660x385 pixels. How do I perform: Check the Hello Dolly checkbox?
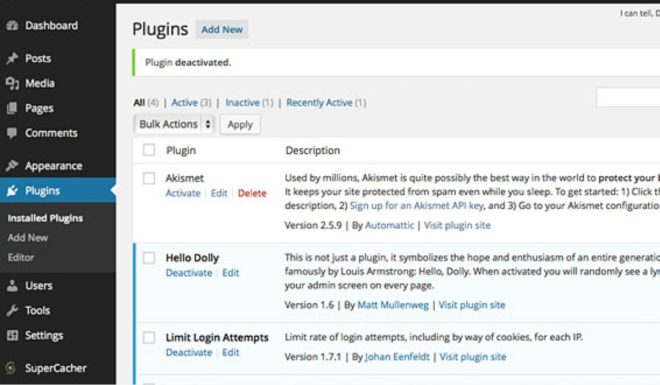(149, 258)
